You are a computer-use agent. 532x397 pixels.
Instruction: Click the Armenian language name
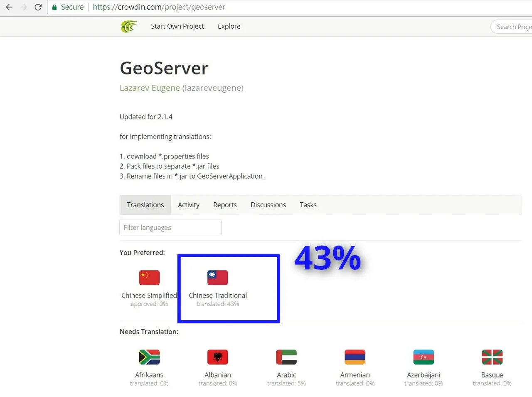[355, 375]
